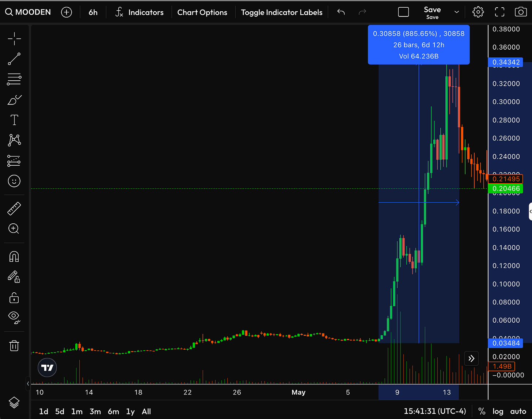Set the range to 1m
This screenshot has height=419, width=532.
tap(77, 411)
